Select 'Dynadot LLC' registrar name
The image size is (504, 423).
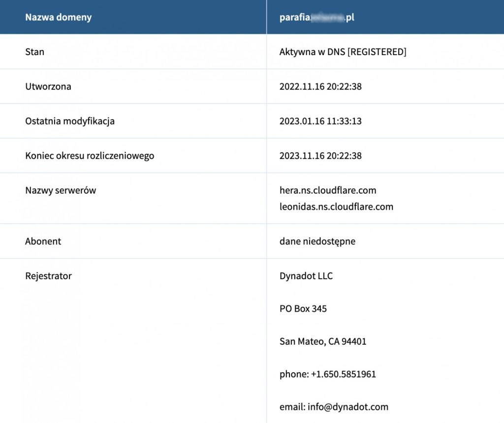[306, 276]
